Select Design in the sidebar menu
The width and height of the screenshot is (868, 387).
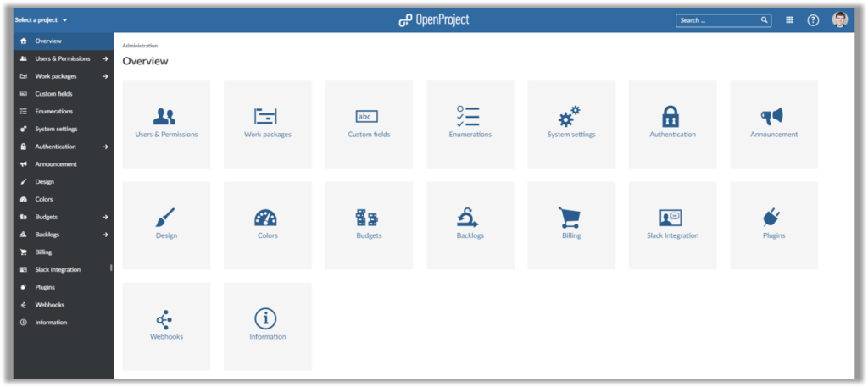click(46, 182)
